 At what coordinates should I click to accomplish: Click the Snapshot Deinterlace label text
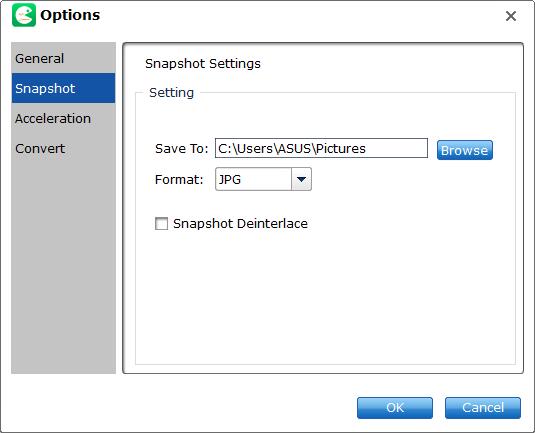click(240, 223)
